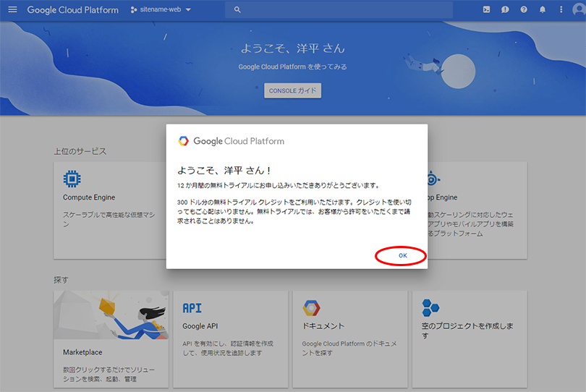Click the dialog heading ようこそ、洋平 さん！
The image size is (586, 392).
point(224,171)
